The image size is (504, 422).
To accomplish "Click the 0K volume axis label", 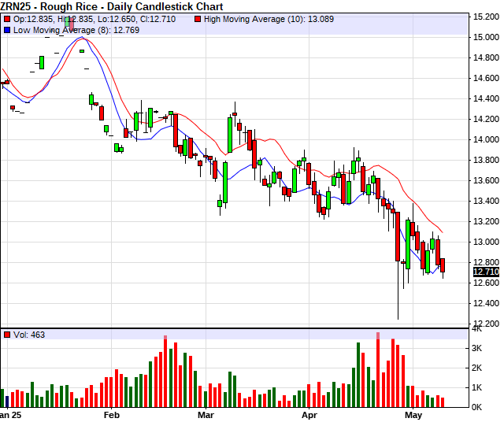I will pyautogui.click(x=476, y=407).
